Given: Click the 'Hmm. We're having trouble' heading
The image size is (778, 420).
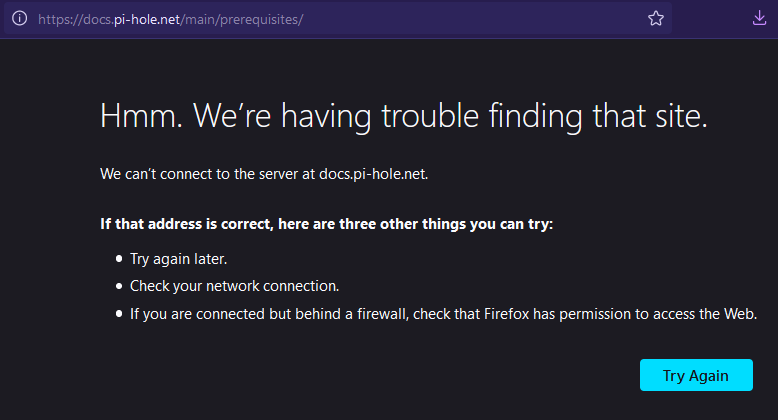Looking at the screenshot, I should pos(403,116).
